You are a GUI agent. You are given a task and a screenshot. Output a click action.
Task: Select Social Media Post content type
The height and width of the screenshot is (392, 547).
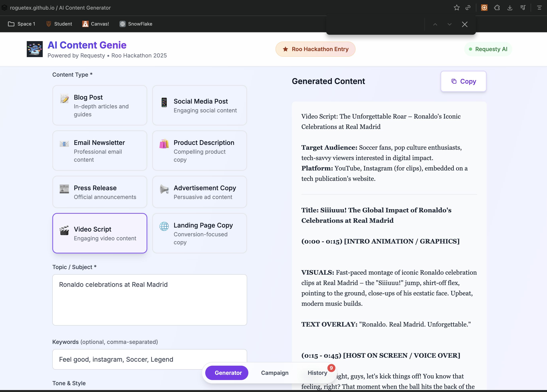tap(199, 105)
